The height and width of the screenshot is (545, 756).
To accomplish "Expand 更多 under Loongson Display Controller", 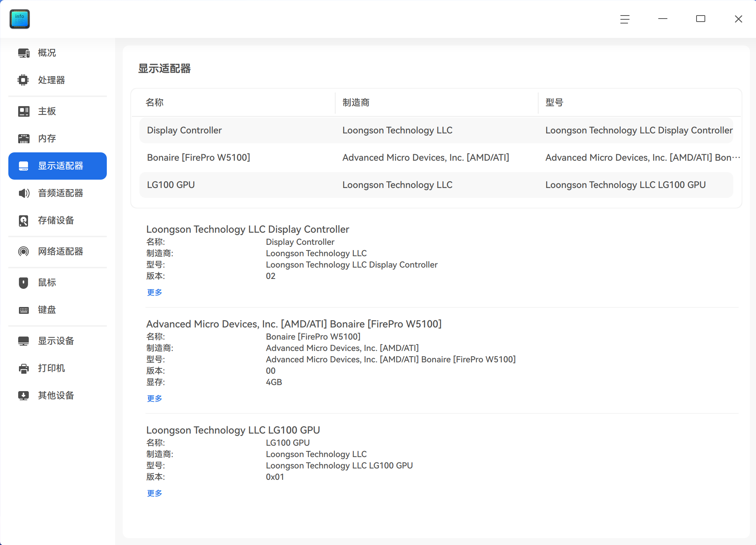I will tap(154, 292).
